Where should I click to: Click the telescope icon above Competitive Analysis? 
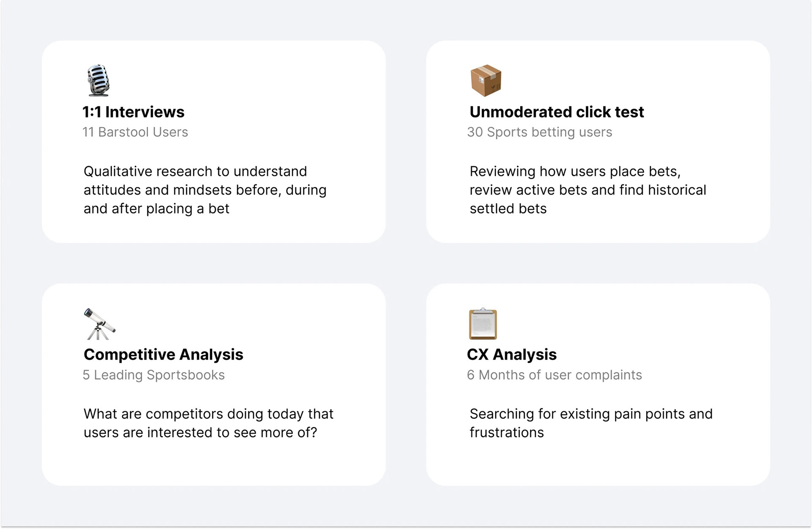tap(99, 324)
